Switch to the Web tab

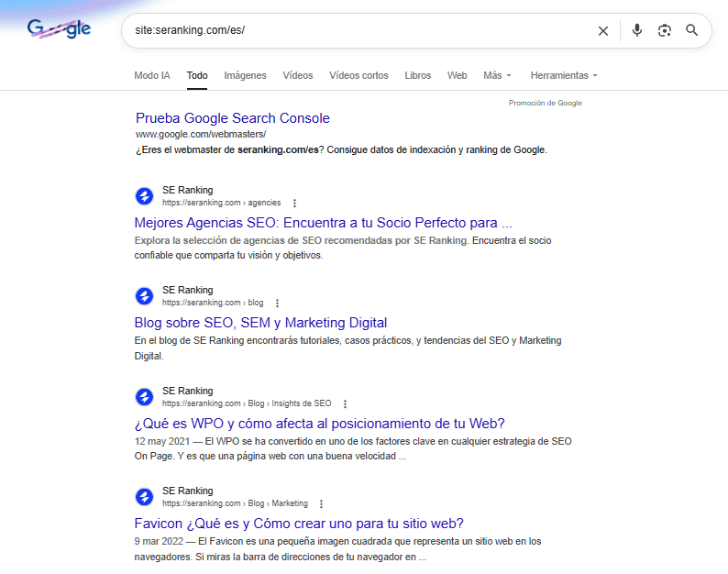pos(457,75)
